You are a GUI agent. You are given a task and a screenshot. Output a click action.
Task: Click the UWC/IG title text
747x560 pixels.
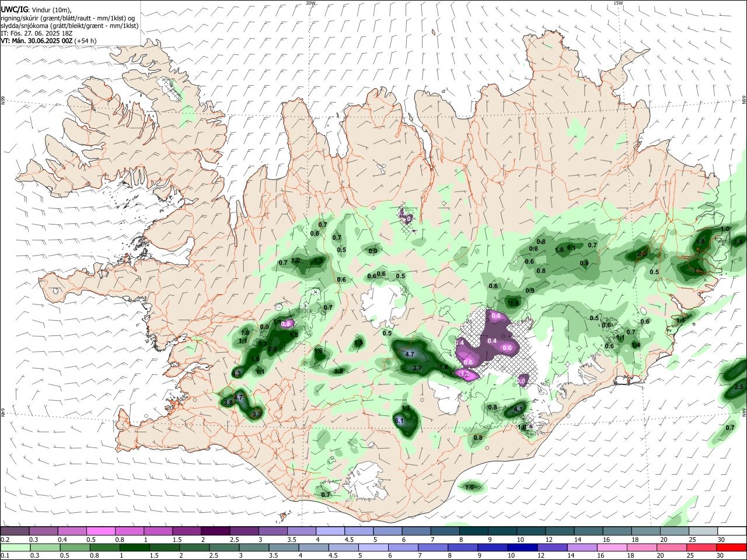point(14,10)
